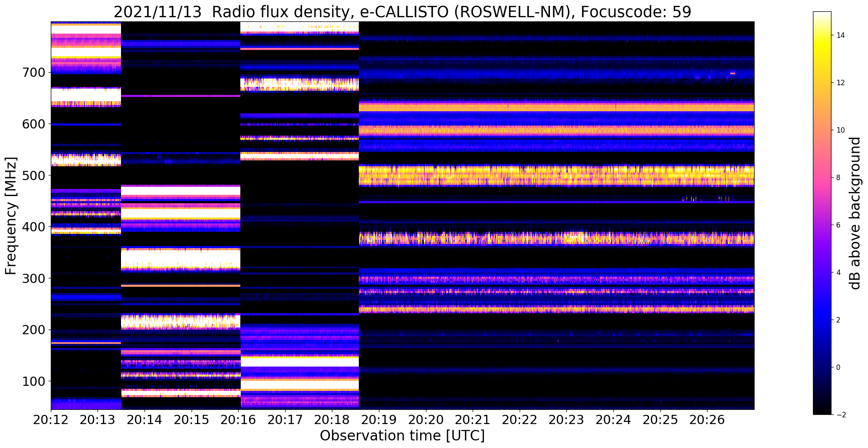
Task: Click the 100 frequency tick label
Action: (34, 381)
